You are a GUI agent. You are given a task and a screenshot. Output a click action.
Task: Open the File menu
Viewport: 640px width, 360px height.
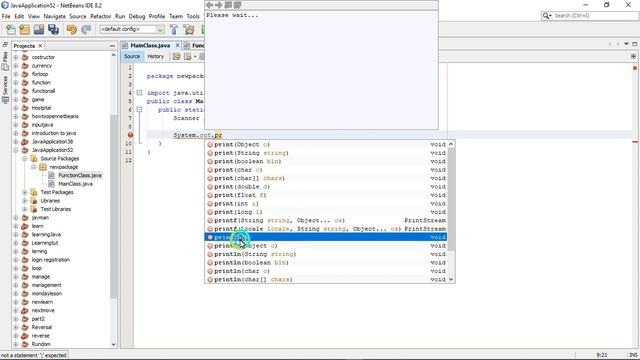[x=6, y=16]
